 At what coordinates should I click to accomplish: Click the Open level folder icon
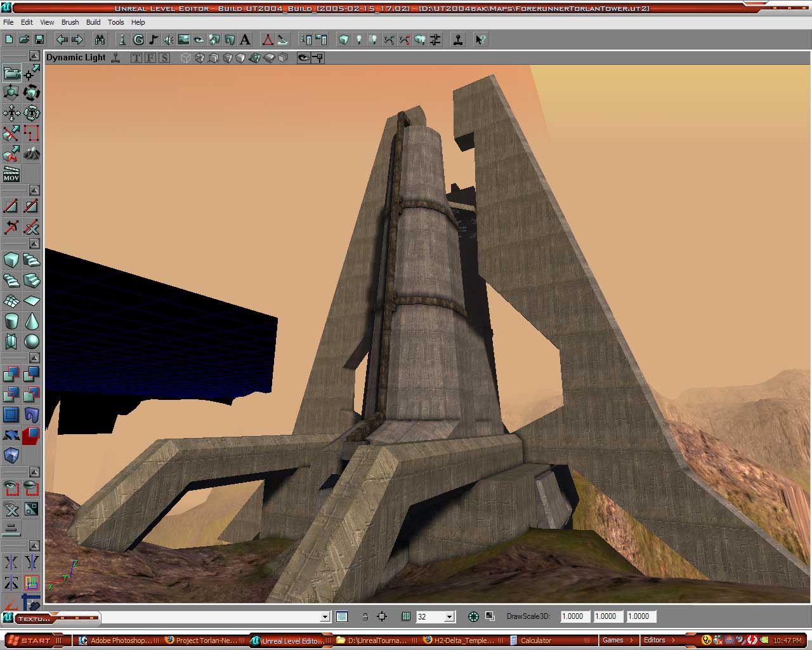24,39
